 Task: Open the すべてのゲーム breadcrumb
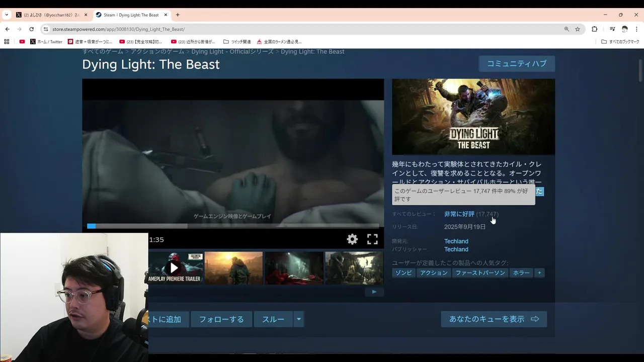(x=103, y=52)
